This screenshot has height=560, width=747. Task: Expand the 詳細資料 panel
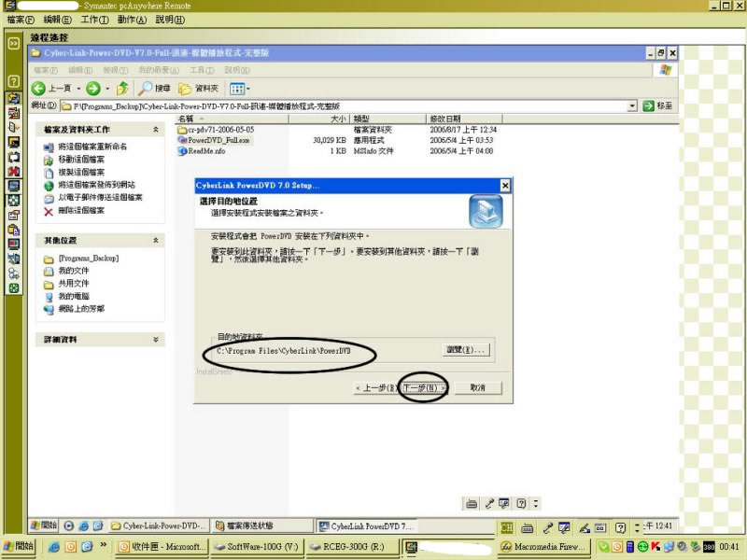[x=155, y=340]
